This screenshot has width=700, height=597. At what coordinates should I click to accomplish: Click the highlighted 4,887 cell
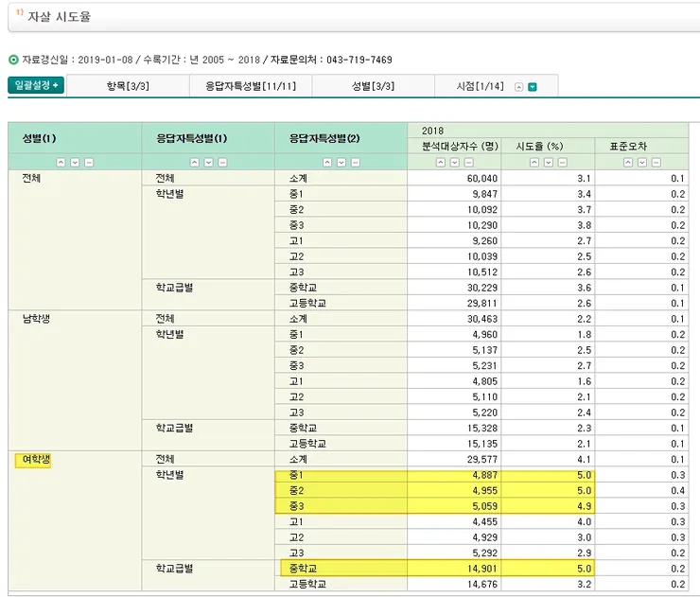(454, 475)
